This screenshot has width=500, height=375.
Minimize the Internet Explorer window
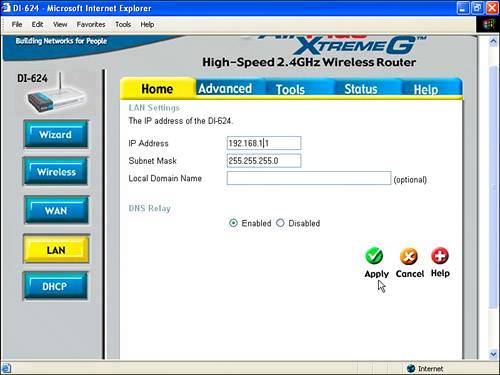click(x=462, y=8)
